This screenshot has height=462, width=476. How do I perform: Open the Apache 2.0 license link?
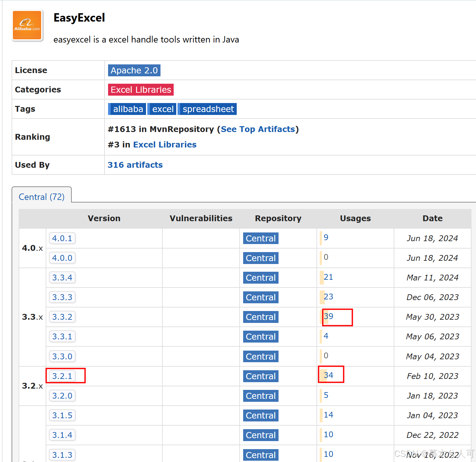[x=134, y=71]
